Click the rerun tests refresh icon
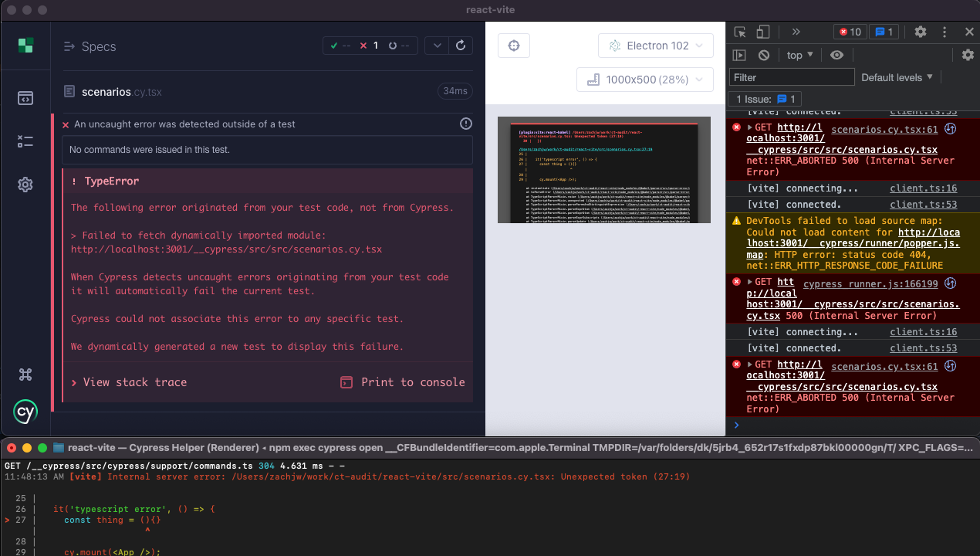This screenshot has height=556, width=980. [461, 46]
